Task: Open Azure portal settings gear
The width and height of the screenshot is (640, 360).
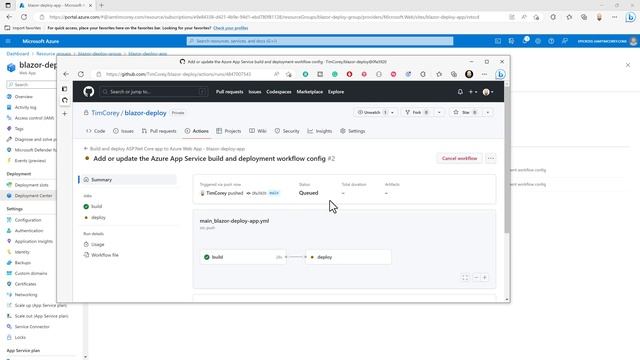Action: [538, 41]
